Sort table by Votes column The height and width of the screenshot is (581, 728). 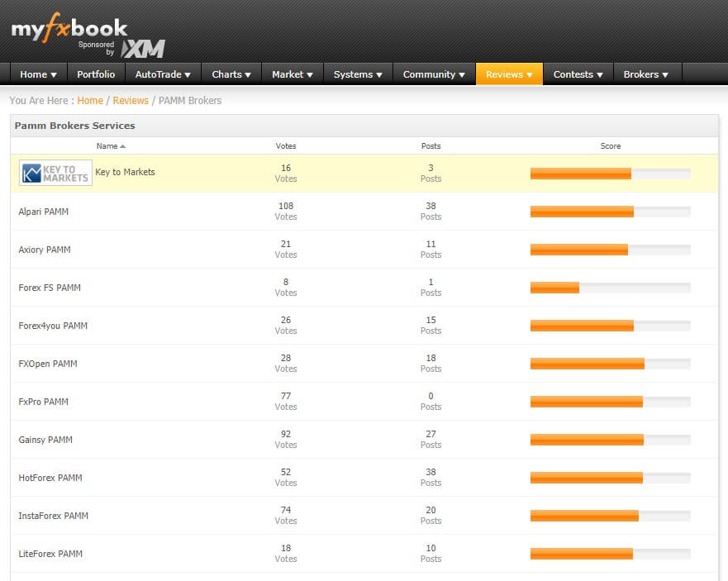pyautogui.click(x=286, y=146)
